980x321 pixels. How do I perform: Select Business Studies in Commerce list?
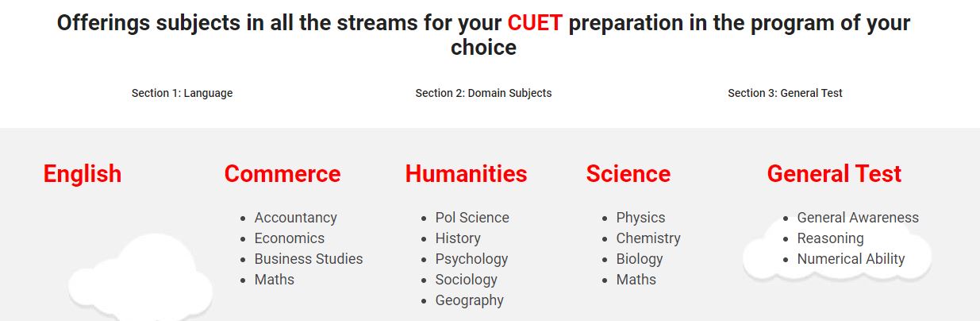(309, 259)
